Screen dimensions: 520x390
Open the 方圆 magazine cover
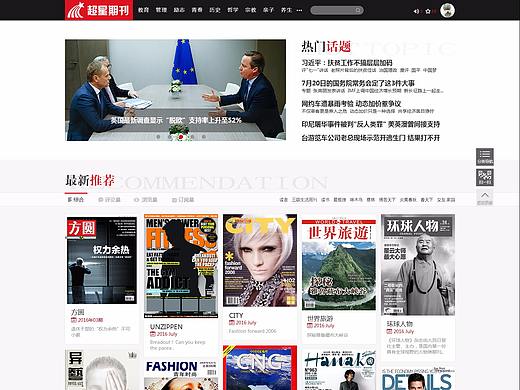[x=102, y=260]
